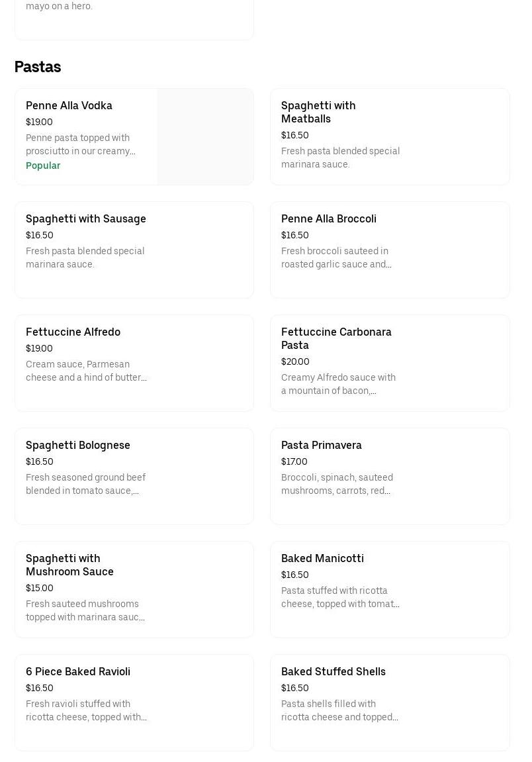The height and width of the screenshot is (762, 532).
Task: Select Spaghetti with Meatballs menu card
Action: pyautogui.click(x=390, y=137)
